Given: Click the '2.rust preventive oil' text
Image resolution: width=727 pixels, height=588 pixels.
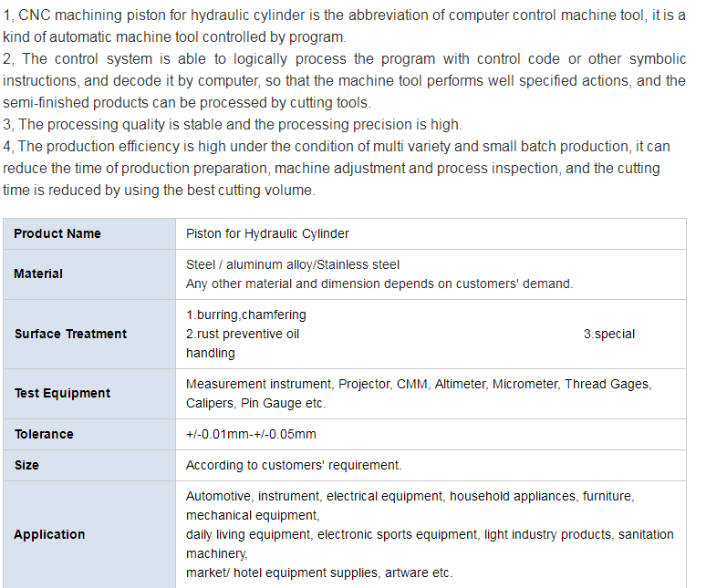Looking at the screenshot, I should 242,335.
